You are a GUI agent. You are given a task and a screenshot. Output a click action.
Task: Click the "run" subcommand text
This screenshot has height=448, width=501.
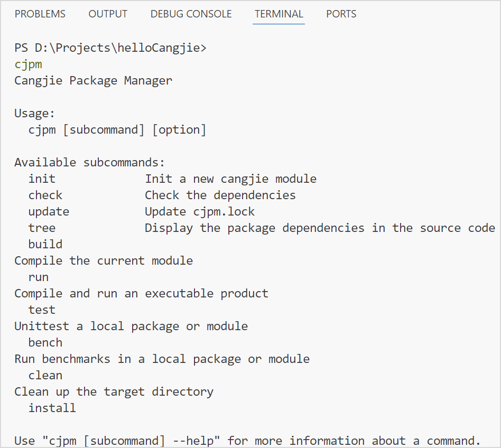39,277
